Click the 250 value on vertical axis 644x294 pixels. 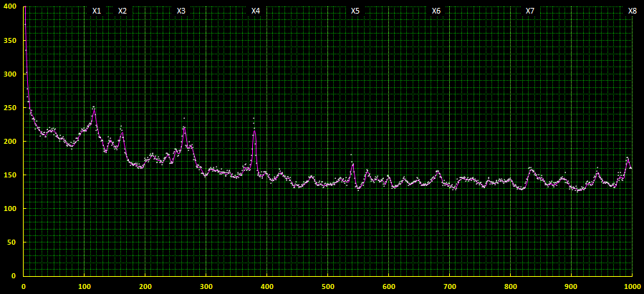tap(9, 108)
